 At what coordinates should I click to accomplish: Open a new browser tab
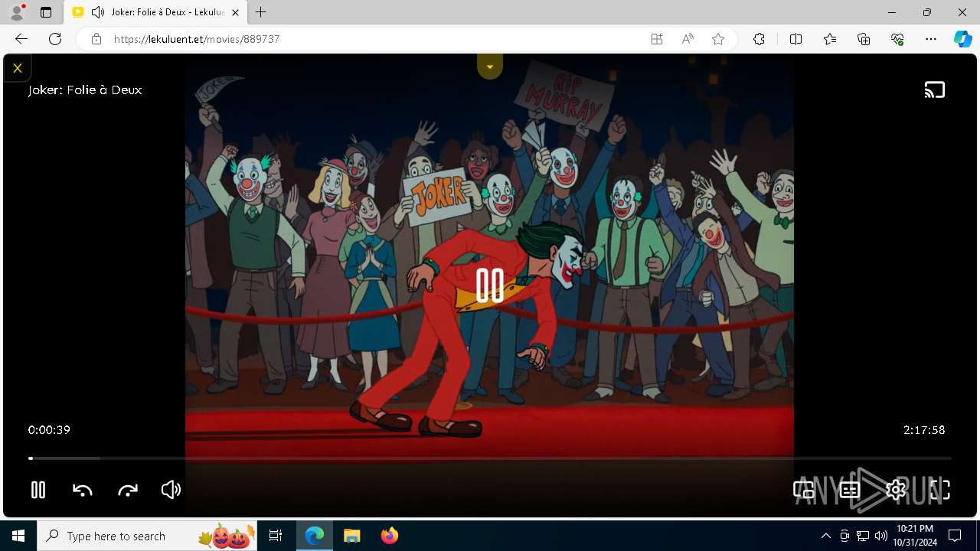(261, 12)
